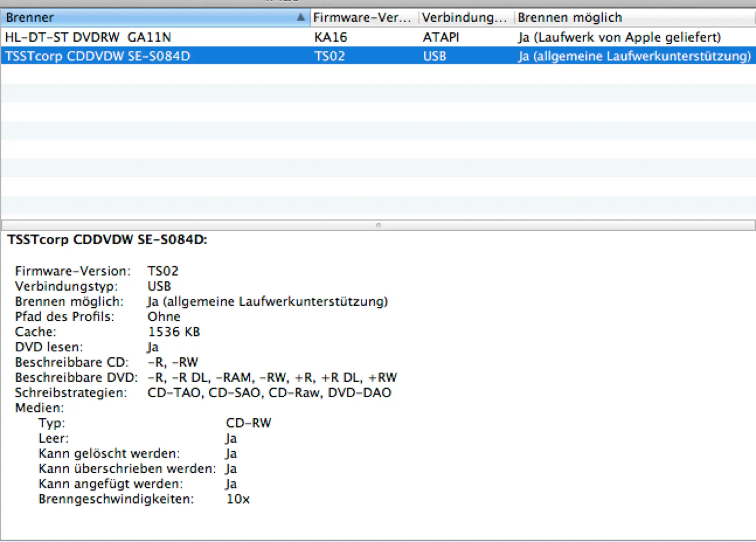Click the split-pane divider handle dot

point(378,225)
